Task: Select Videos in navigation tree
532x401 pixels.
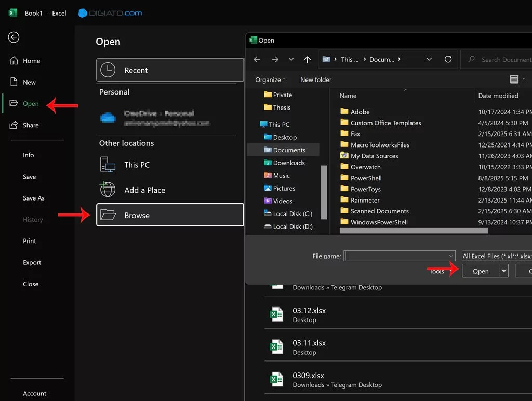Action: point(278,201)
